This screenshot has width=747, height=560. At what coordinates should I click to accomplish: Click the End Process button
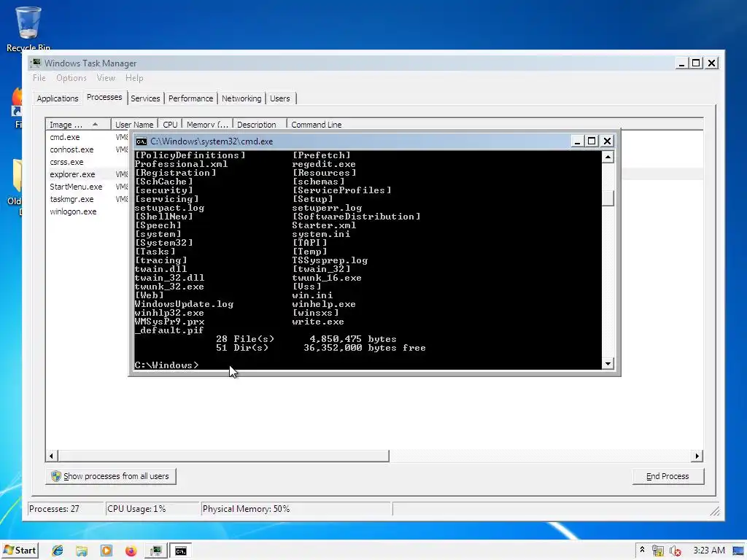[668, 476]
